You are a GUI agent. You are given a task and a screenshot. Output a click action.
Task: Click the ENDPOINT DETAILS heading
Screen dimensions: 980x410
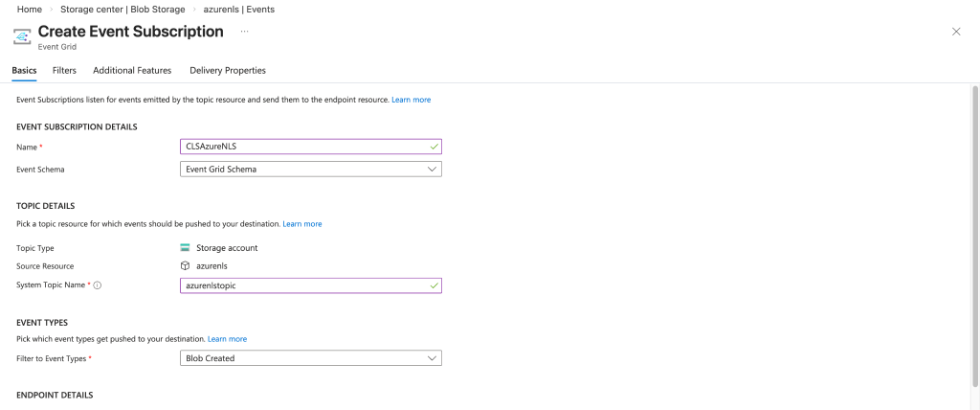[x=55, y=395]
